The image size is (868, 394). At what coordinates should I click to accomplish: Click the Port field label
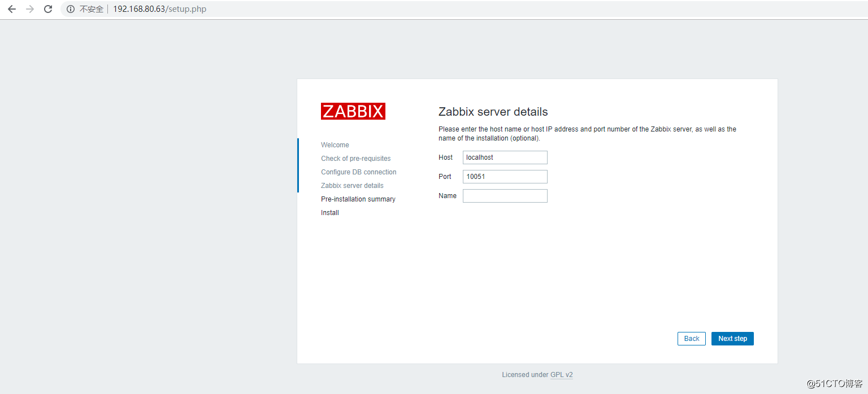coord(445,177)
